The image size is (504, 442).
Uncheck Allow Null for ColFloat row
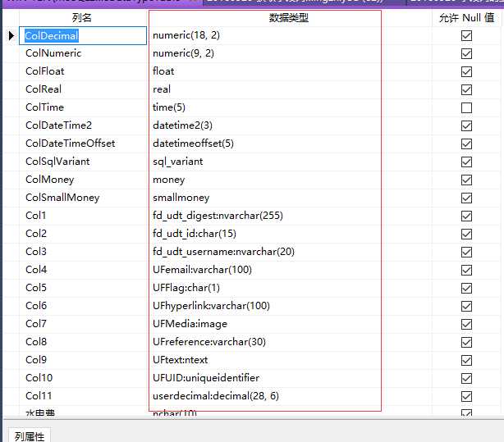pyautogui.click(x=466, y=71)
